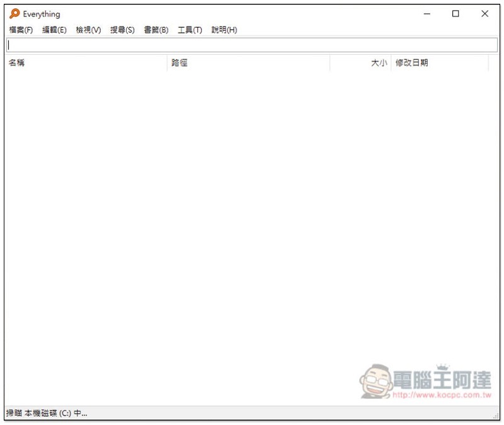Viewport: 504px width, 425px height.
Task: Click the window resize grip in status bar
Action: click(x=496, y=416)
